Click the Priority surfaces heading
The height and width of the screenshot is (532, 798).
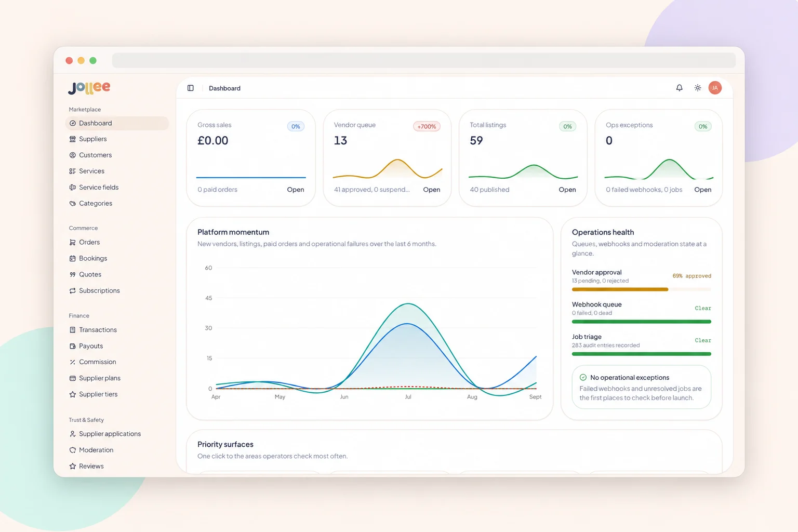point(225,444)
